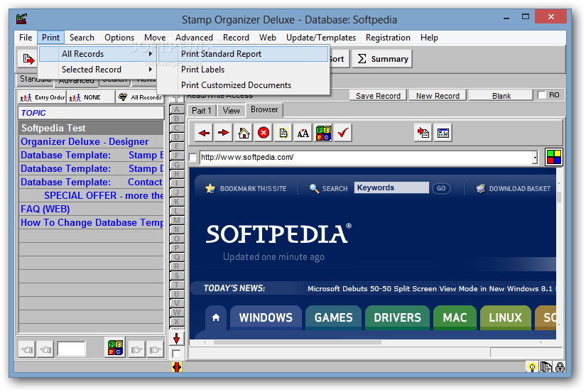Click the documents icon in status bar
Screen dimensions: 586x392
[x=546, y=367]
